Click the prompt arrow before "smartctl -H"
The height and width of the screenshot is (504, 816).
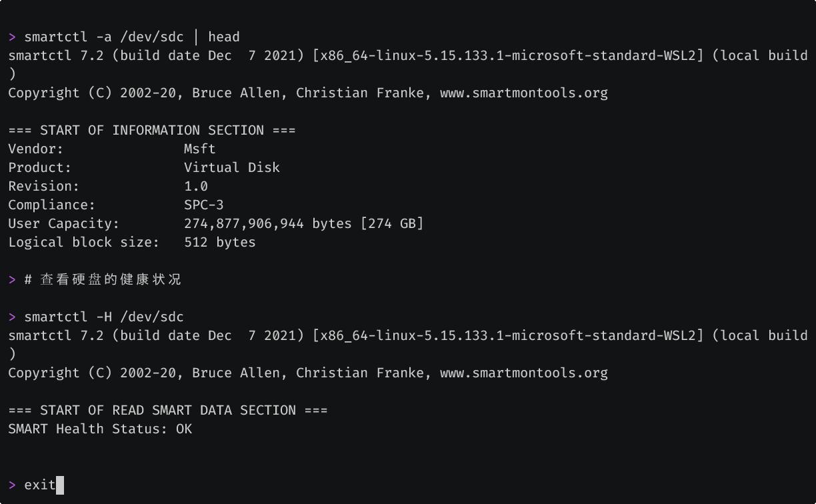pyautogui.click(x=12, y=317)
